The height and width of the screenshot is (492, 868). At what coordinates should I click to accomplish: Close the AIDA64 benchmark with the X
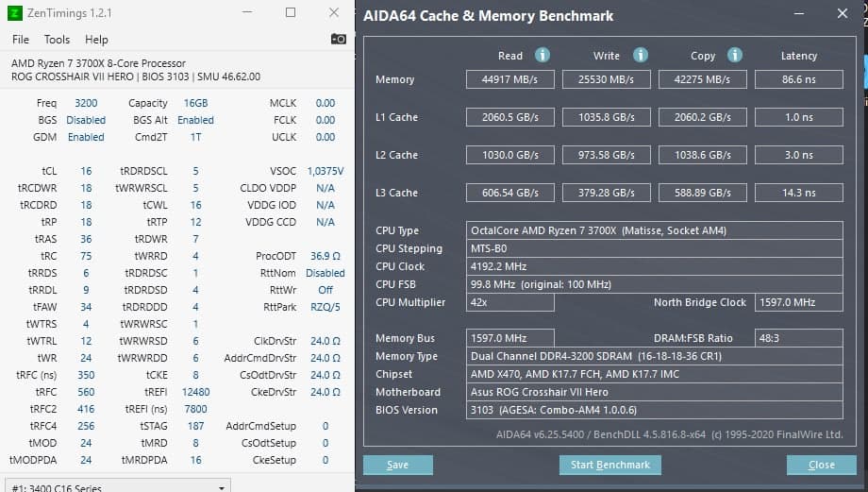(842, 14)
